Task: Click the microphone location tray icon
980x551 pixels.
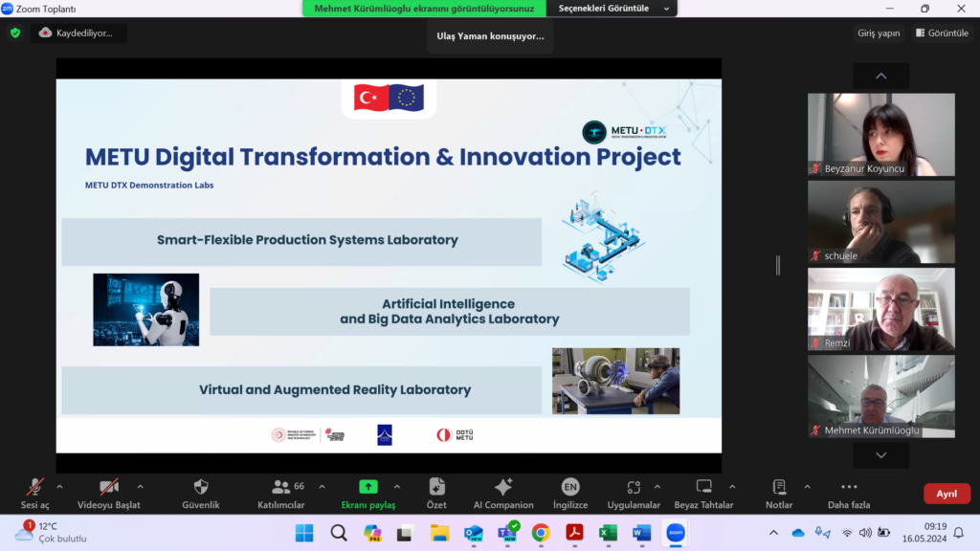Action: click(x=822, y=533)
